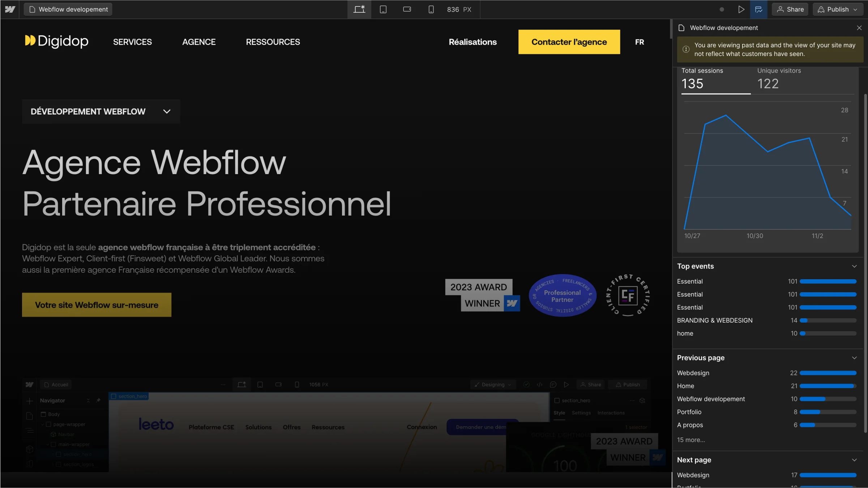Click the Digidop logo
This screenshot has height=488, width=868.
coord(56,42)
